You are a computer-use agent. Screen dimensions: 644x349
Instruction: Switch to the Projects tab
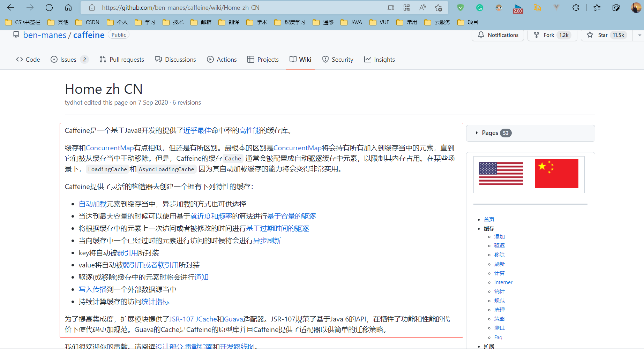(x=263, y=60)
